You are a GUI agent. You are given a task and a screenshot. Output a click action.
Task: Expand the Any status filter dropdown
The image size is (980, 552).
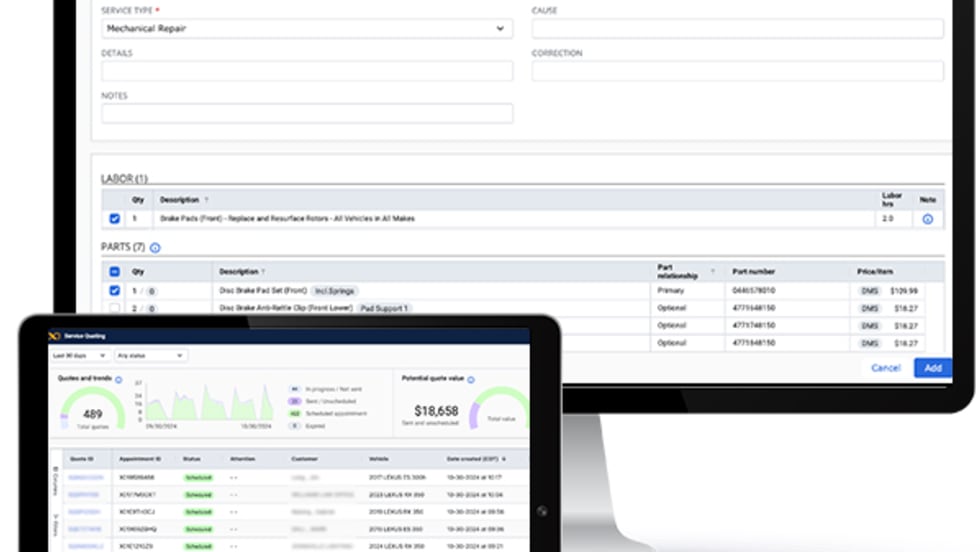click(150, 355)
